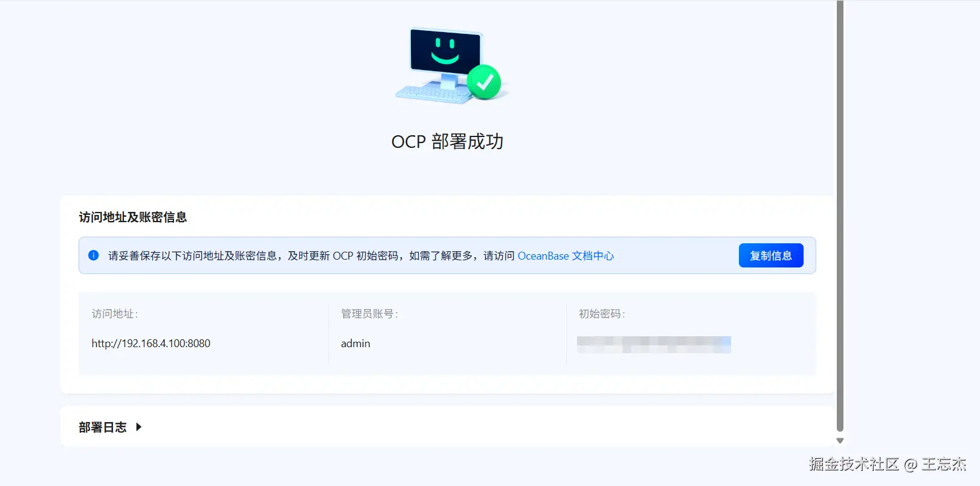Select the address http://192.168.4.100:8080
Screen dimensions: 980x486
[151, 344]
